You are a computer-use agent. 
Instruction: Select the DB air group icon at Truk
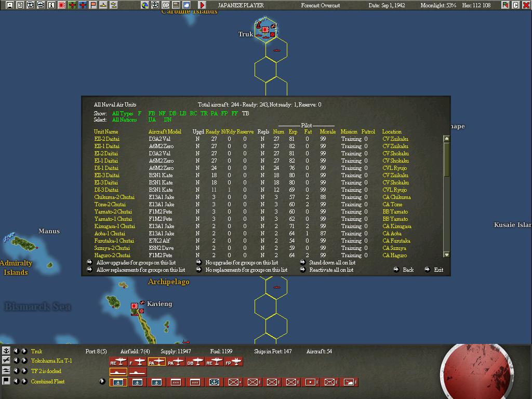[x=195, y=362]
